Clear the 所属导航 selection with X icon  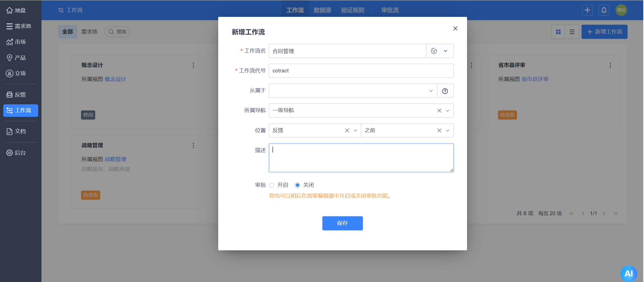439,110
